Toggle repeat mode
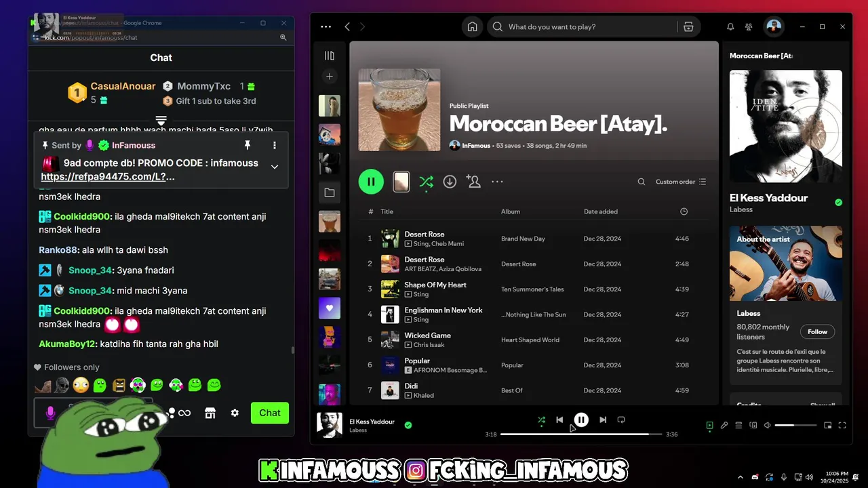 (x=621, y=420)
